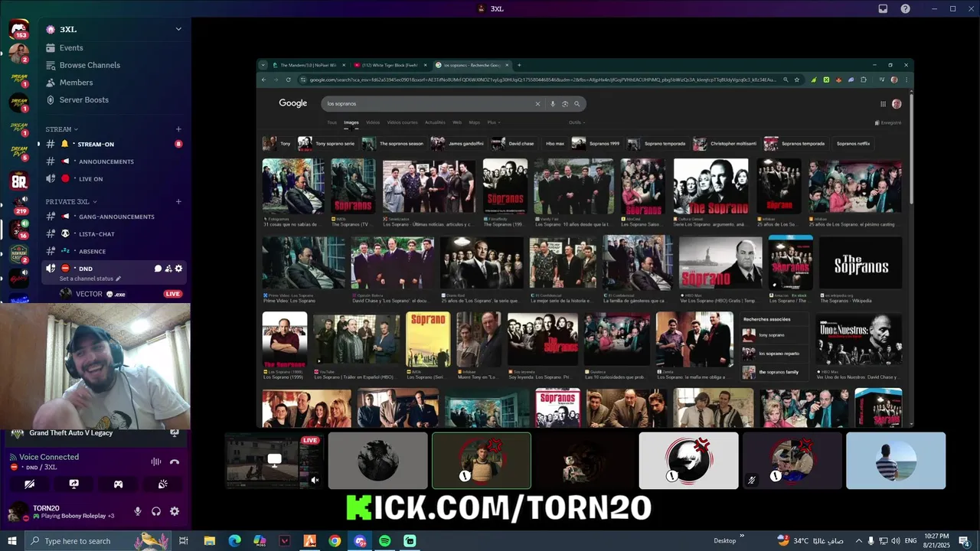Switch to the Vidéos results tab
This screenshot has height=551, width=980.
[373, 122]
